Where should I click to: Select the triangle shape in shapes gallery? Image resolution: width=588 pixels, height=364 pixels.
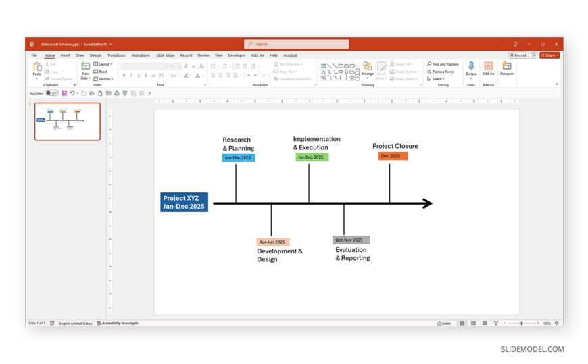(324, 72)
